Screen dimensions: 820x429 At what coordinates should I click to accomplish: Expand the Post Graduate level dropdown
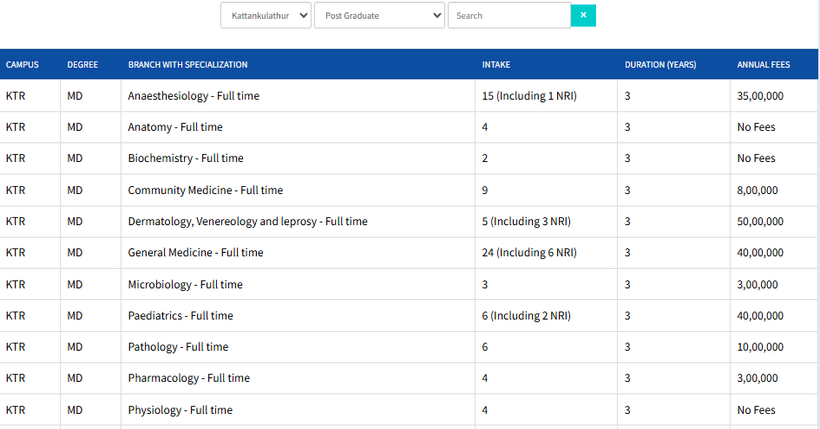pyautogui.click(x=379, y=16)
